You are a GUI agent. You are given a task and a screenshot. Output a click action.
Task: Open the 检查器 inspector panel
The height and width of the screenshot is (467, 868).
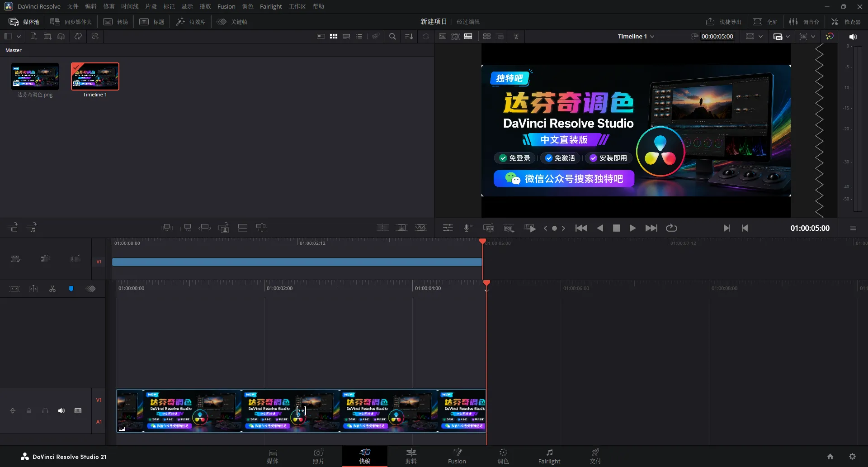(846, 22)
